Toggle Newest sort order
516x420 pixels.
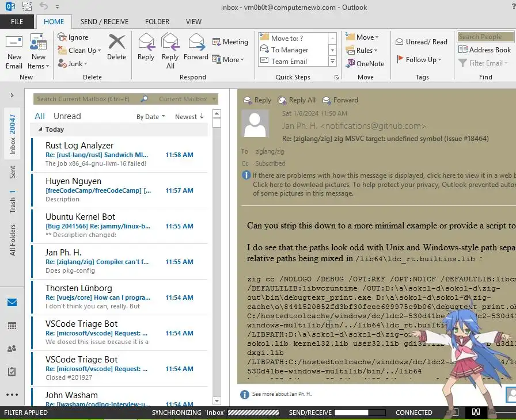pos(189,117)
